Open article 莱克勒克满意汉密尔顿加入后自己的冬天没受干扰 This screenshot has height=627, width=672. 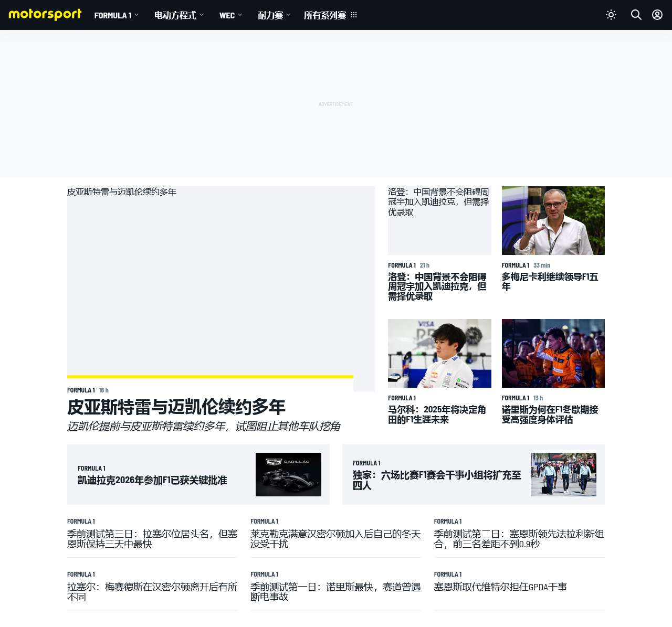pyautogui.click(x=335, y=539)
